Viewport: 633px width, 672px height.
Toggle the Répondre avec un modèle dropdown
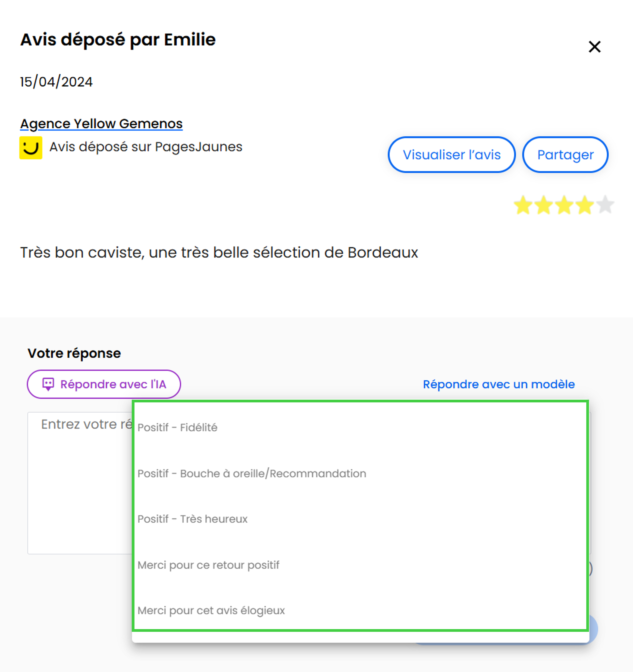click(499, 384)
